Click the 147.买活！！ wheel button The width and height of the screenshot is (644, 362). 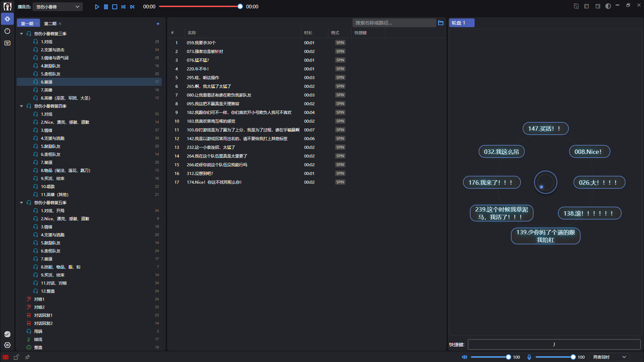pos(545,129)
